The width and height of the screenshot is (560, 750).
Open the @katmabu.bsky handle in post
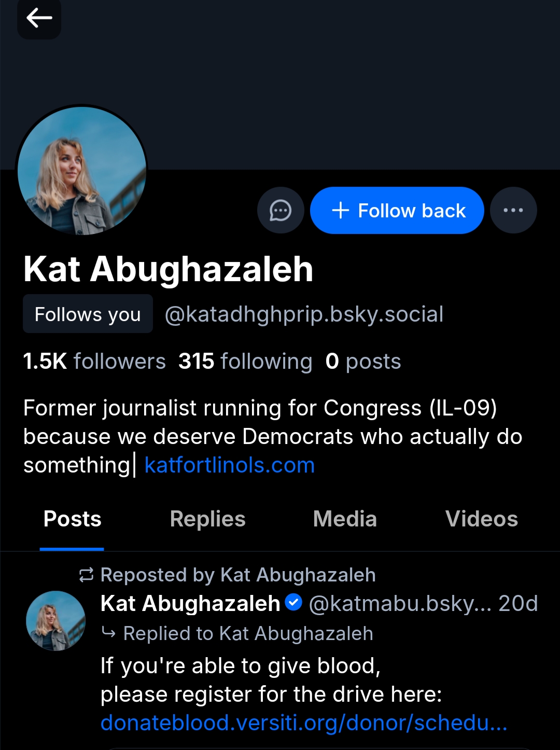399,604
